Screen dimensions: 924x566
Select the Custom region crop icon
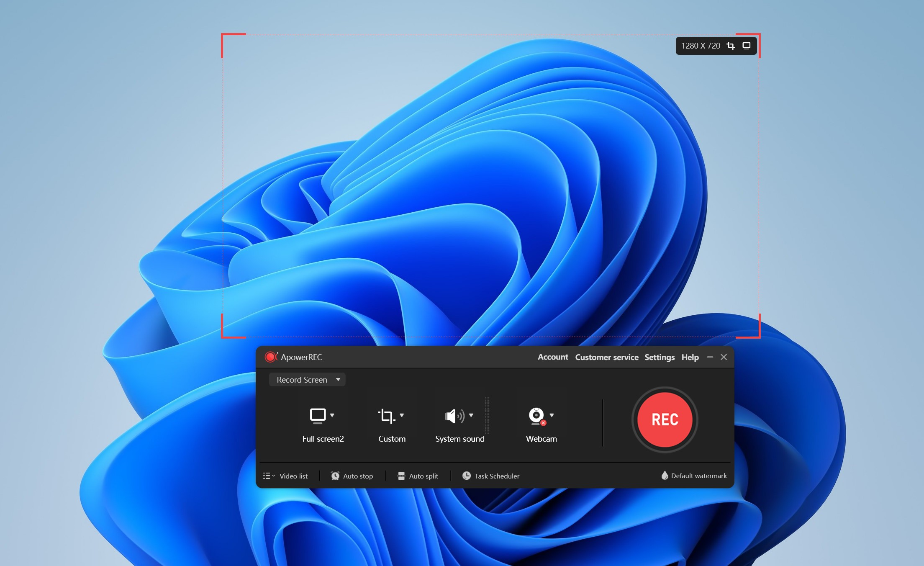[387, 415]
